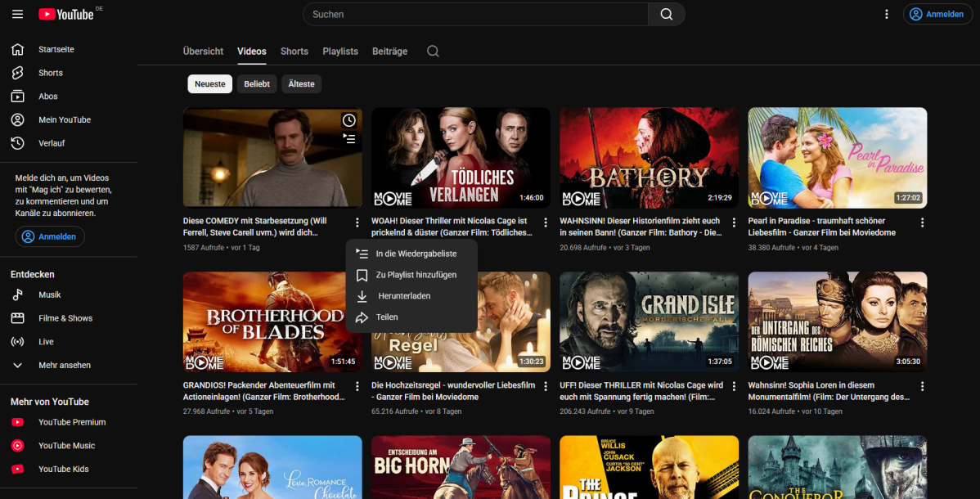Image resolution: width=980 pixels, height=499 pixels.
Task: Click the Startseite home icon
Action: pos(17,49)
